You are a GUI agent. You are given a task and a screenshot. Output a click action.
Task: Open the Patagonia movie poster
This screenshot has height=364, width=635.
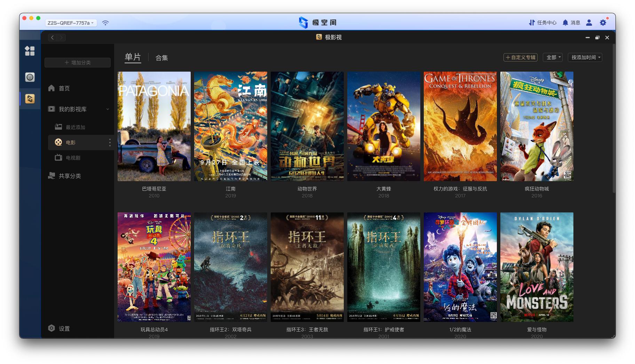tap(154, 126)
